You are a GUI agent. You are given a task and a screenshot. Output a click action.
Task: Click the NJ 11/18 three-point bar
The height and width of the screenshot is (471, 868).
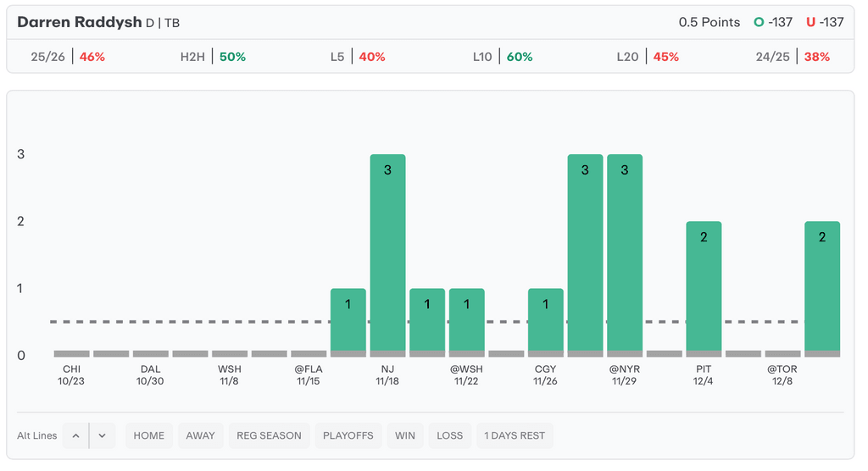point(387,254)
